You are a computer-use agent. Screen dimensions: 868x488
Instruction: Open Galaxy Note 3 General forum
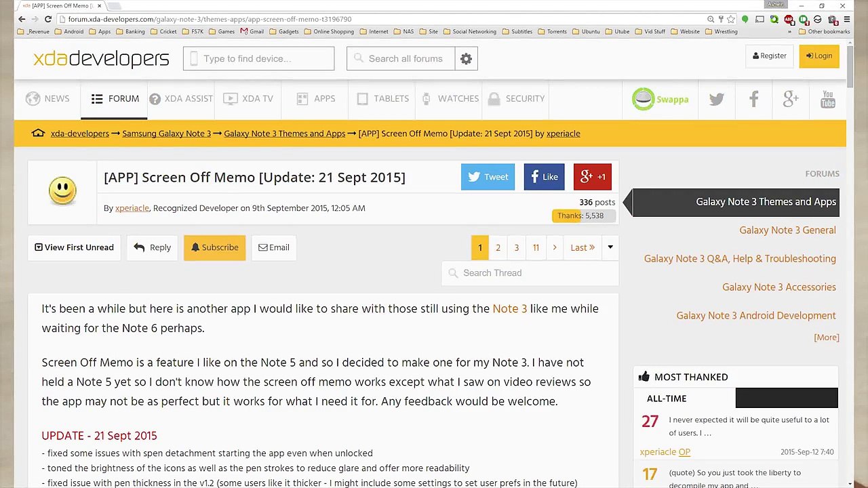coord(787,230)
